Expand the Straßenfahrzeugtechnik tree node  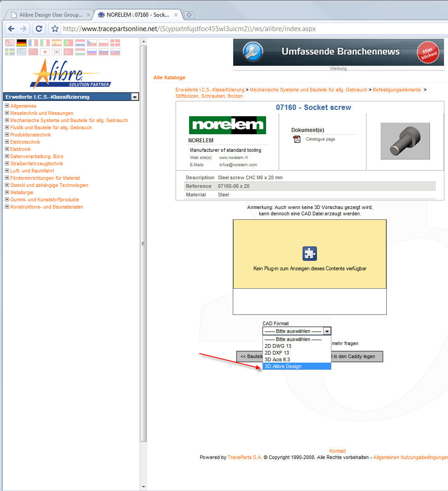tap(7, 164)
